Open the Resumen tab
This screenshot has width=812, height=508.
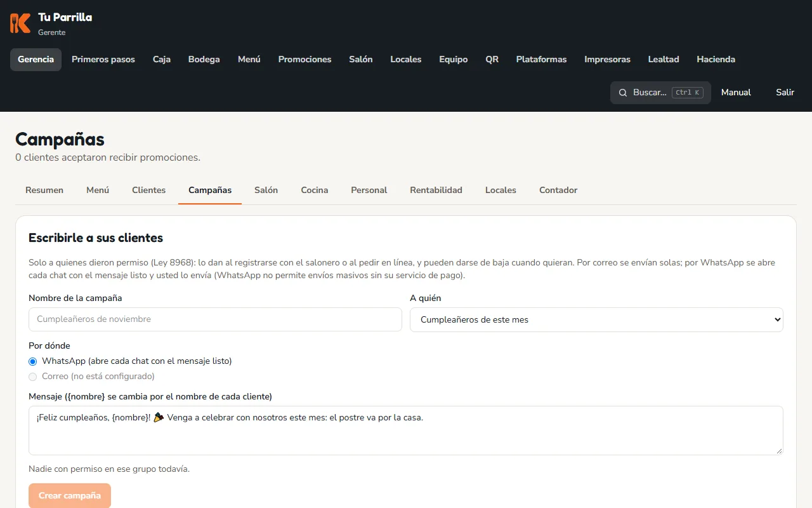(44, 190)
